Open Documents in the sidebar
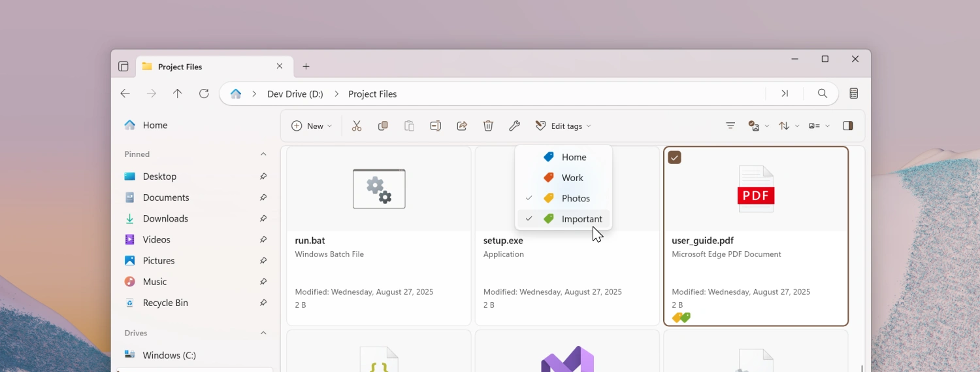 coord(195,197)
